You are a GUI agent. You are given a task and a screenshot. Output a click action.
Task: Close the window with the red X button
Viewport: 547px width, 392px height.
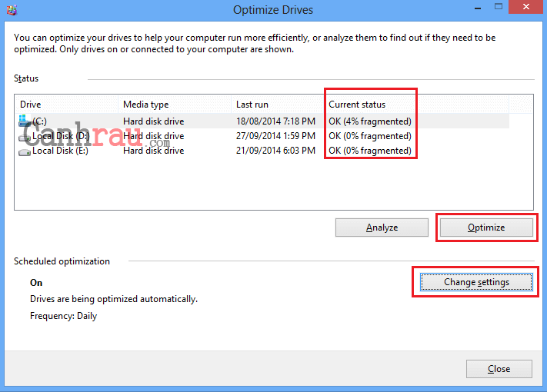pyautogui.click(x=526, y=7)
